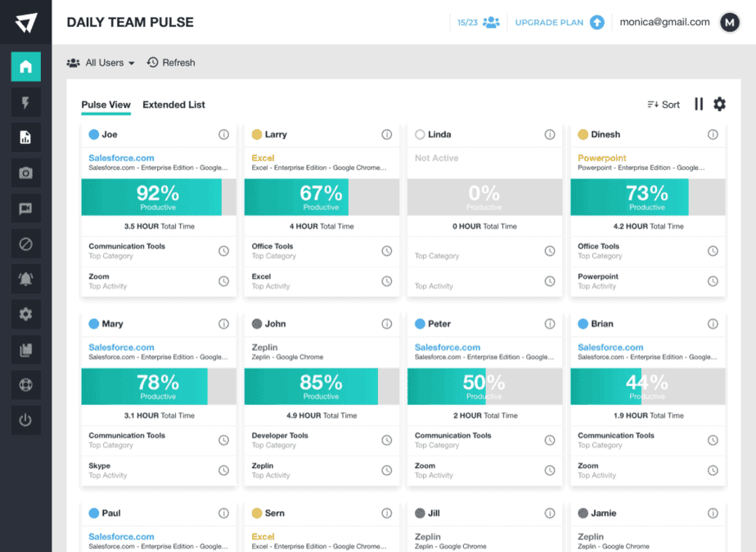Open the monica@gmail.com account menu

pos(666,22)
